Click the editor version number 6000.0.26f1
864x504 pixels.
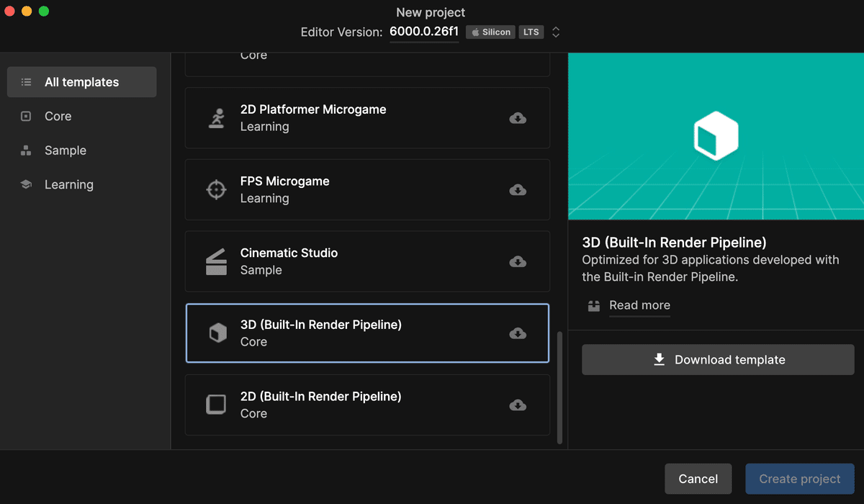click(424, 31)
